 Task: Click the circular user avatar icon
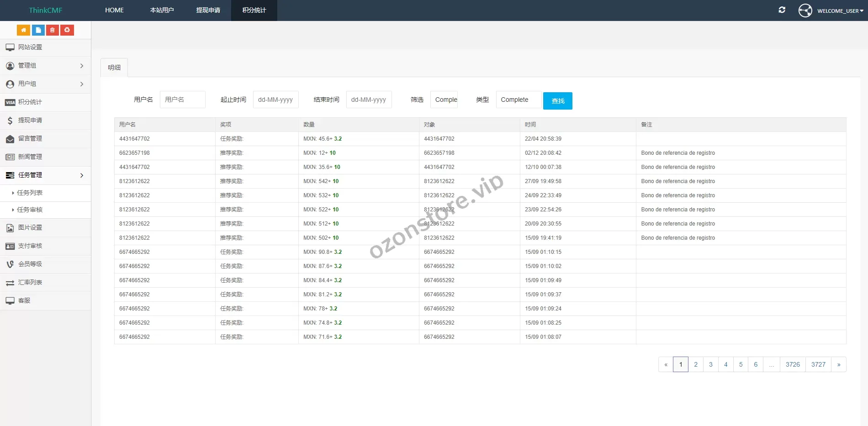pos(805,11)
